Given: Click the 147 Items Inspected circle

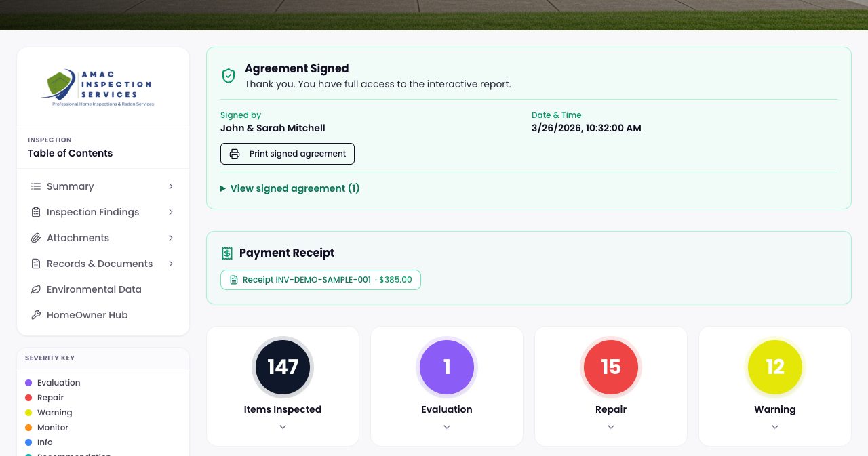Looking at the screenshot, I should (283, 367).
